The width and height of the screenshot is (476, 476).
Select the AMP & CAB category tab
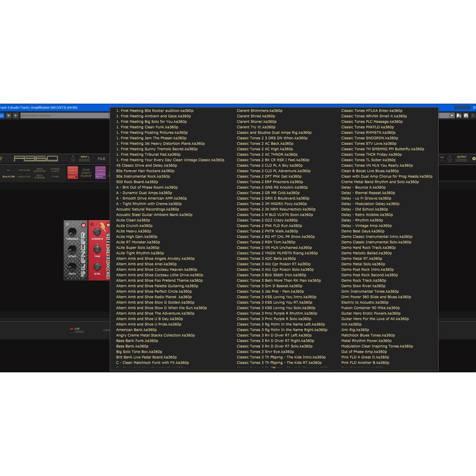tap(24, 170)
